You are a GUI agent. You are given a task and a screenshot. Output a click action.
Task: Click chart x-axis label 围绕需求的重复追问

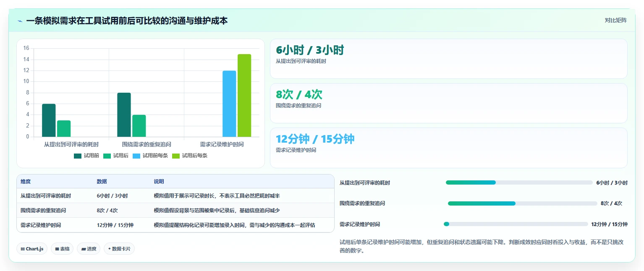[147, 144]
